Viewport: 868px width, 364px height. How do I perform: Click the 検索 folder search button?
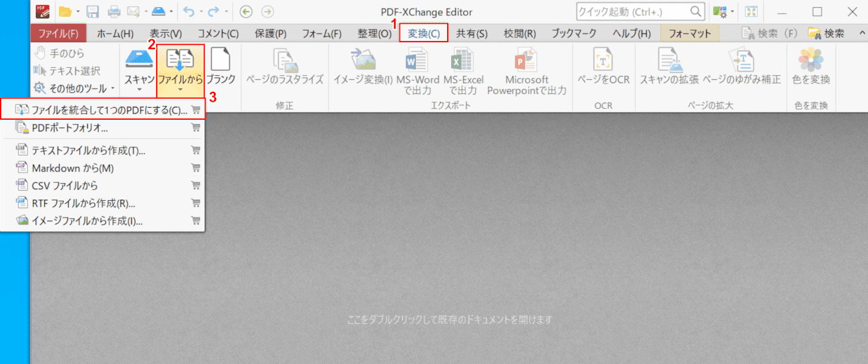(826, 33)
